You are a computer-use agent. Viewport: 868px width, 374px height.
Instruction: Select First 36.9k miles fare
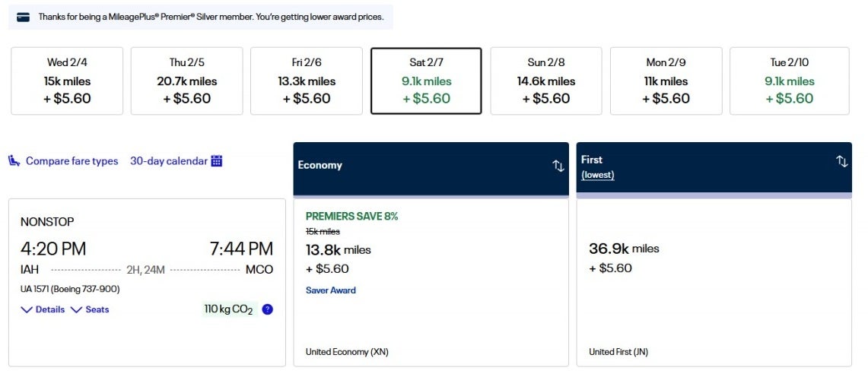point(714,281)
